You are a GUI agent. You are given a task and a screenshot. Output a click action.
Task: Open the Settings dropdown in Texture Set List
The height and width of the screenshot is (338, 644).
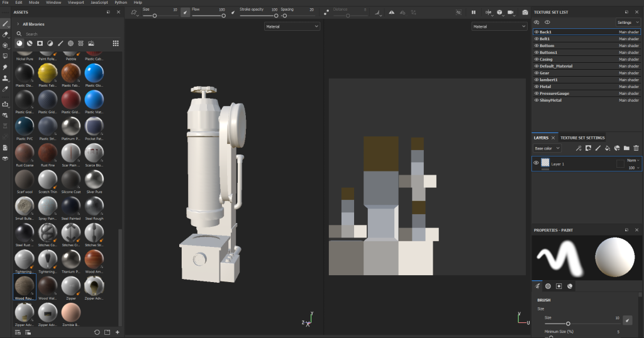628,22
